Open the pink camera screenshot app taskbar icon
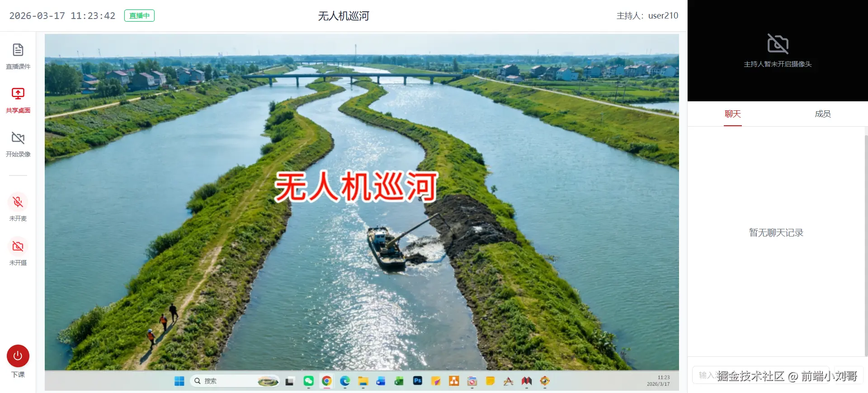The image size is (868, 393). (472, 381)
